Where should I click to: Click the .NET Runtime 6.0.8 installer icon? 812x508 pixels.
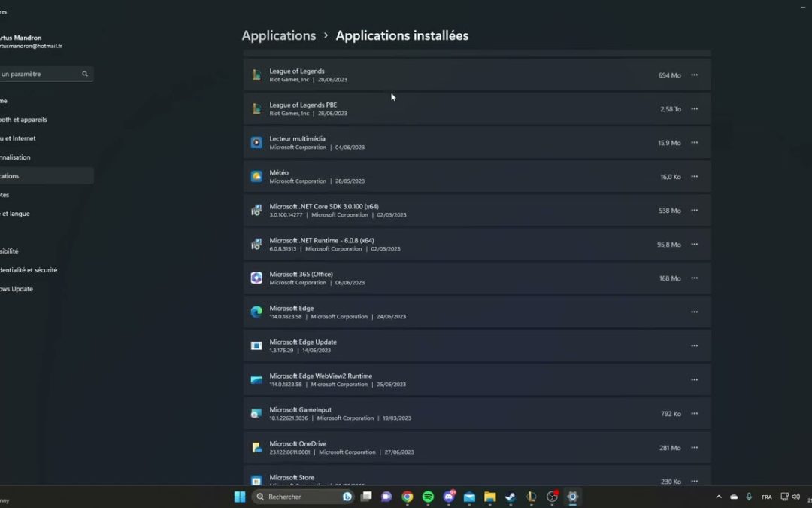click(256, 244)
